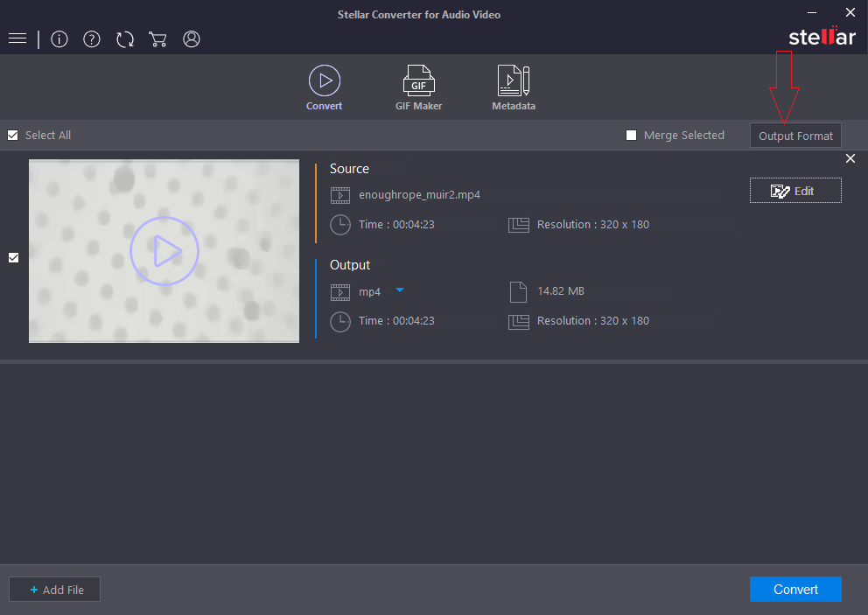Expand the mp4 output format dropdown arrow
This screenshot has height=615, width=868.
pyautogui.click(x=399, y=290)
